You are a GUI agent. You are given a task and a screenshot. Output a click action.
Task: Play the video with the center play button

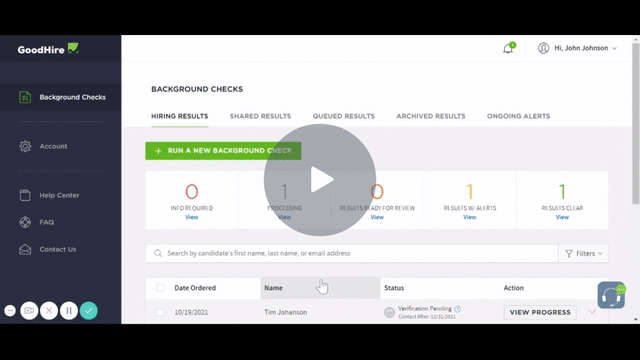click(x=320, y=180)
